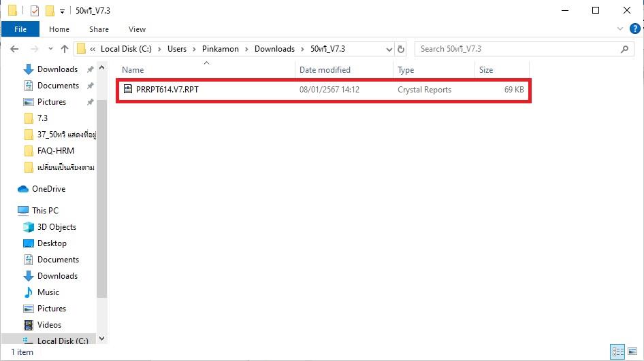Click Pinkamon in the address path
The image size is (644, 361).
click(220, 49)
